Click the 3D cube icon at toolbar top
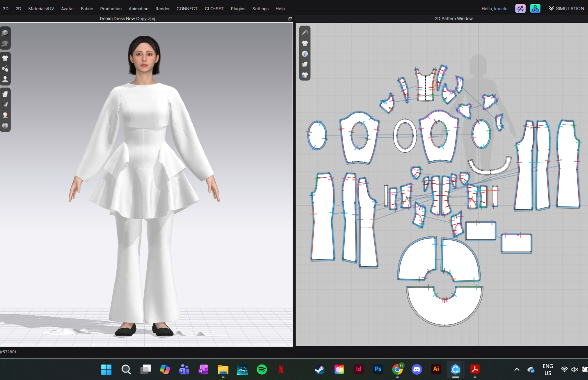The width and height of the screenshot is (588, 380). click(x=5, y=33)
